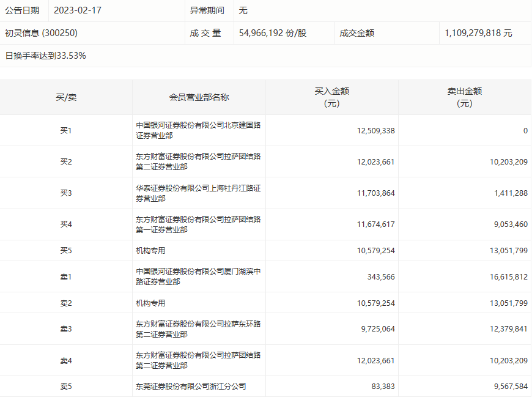Select buy amount 10,579,254 in 卖2 row
The width and height of the screenshot is (532, 400).
[x=375, y=303]
